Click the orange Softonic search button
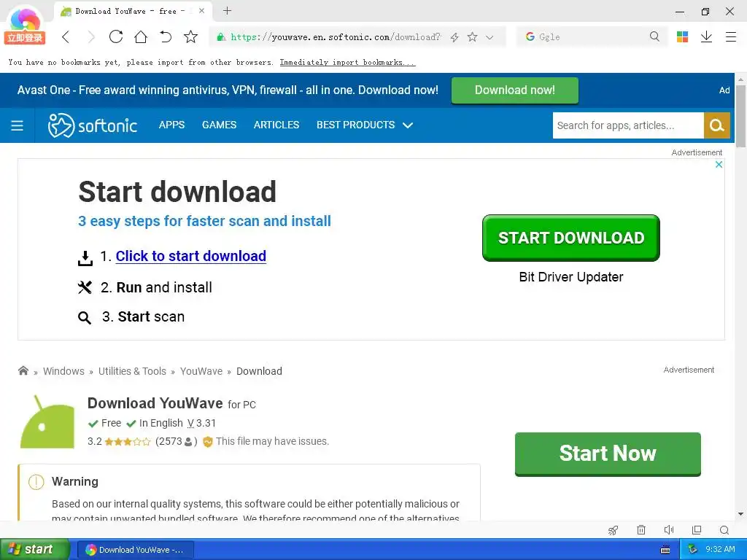The width and height of the screenshot is (747, 560). (717, 125)
